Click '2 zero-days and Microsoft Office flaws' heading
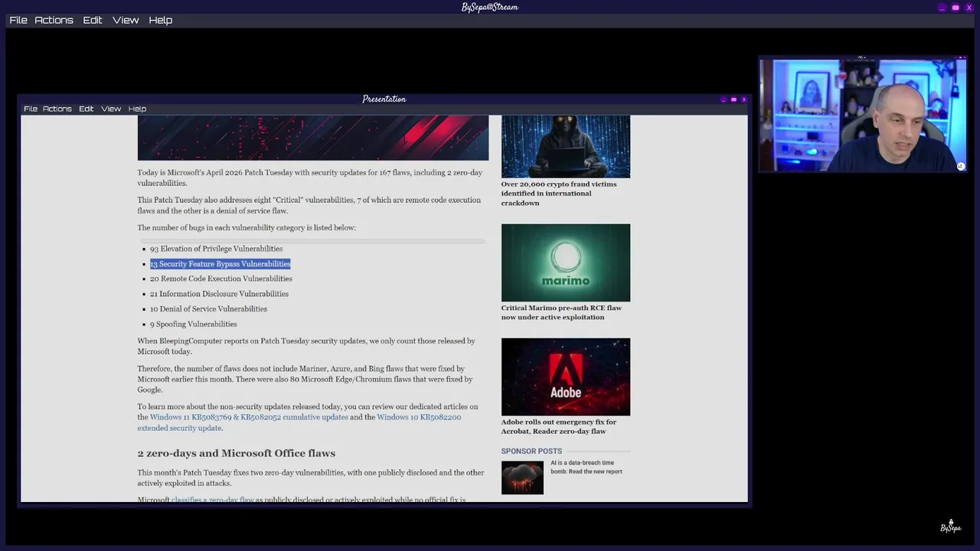 coord(237,453)
